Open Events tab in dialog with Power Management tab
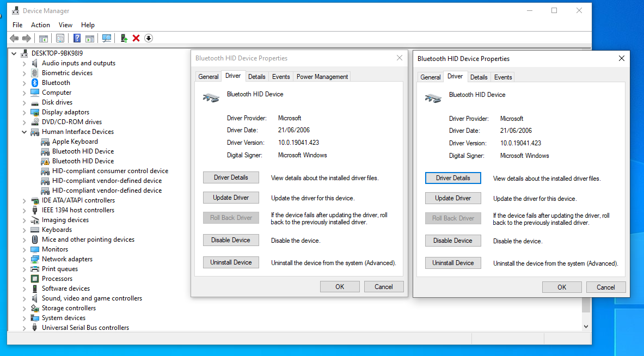Screen dimensions: 644x356 (x=281, y=77)
